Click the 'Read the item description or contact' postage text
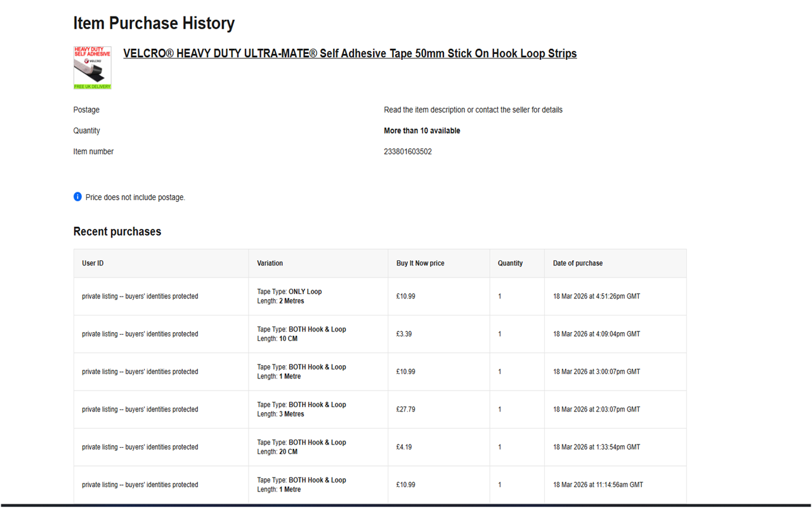This screenshot has height=508, width=812. point(473,110)
